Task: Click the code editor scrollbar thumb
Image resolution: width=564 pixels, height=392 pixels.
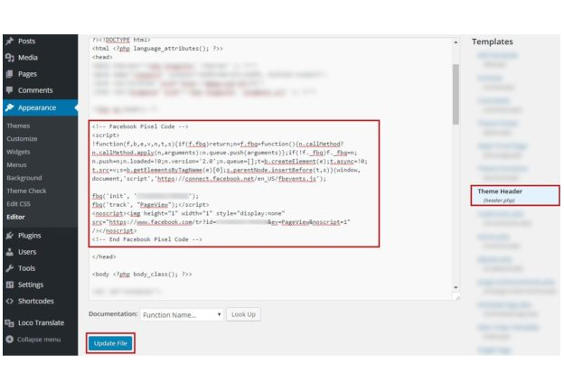Action: pos(456,94)
